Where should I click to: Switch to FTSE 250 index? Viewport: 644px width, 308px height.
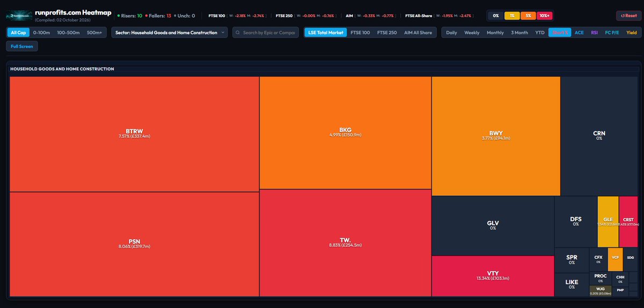(x=387, y=32)
